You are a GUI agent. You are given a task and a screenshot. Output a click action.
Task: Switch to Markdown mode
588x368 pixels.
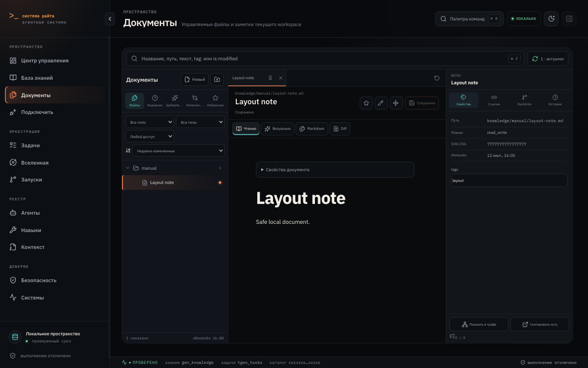coord(312,128)
